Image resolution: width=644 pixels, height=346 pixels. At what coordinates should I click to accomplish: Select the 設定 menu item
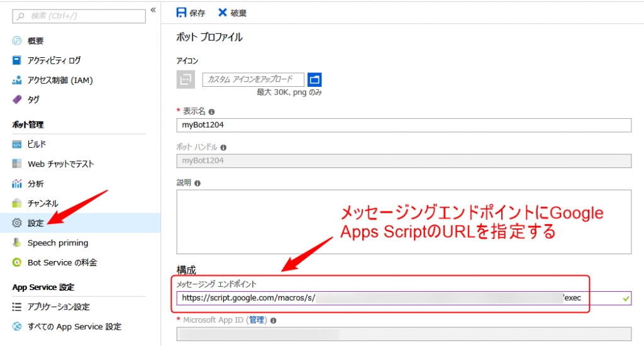coord(80,223)
